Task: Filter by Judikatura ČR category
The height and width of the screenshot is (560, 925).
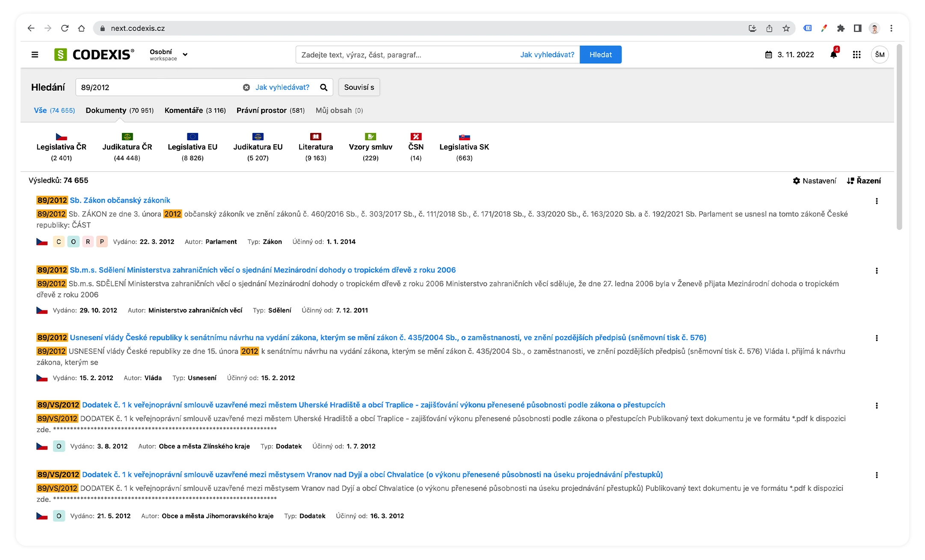Action: (127, 147)
